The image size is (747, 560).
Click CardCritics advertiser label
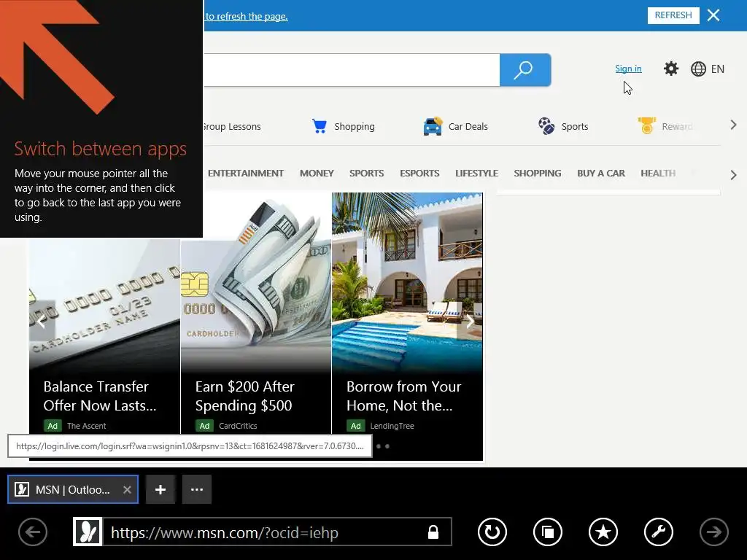click(x=238, y=426)
